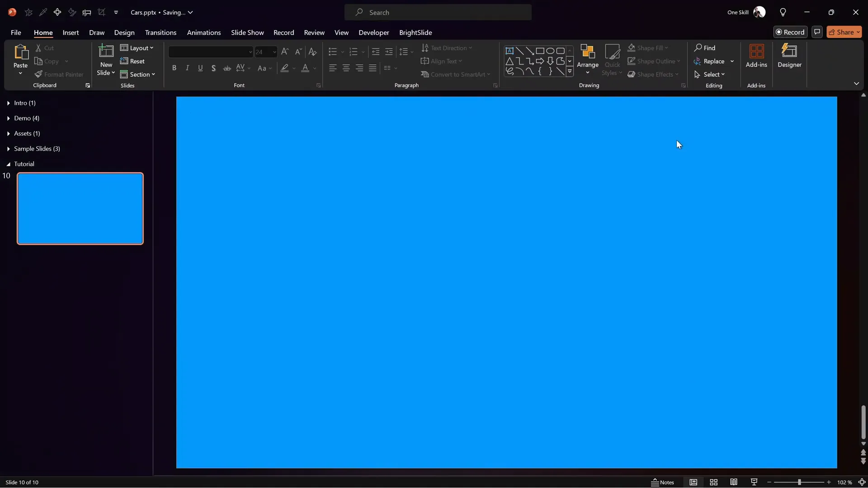Image resolution: width=868 pixels, height=488 pixels.
Task: Open the Designer pane
Action: click(x=790, y=56)
